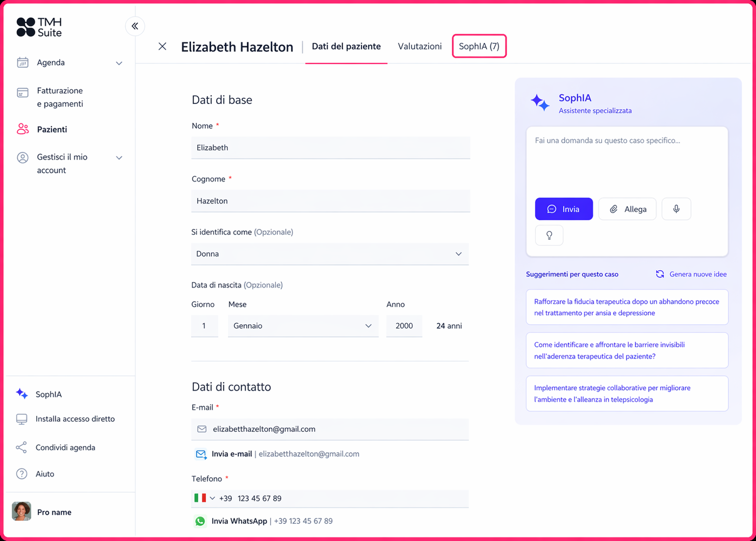Switch to the Dati del paziente tab
Viewport: 756px width, 541px height.
[346, 46]
